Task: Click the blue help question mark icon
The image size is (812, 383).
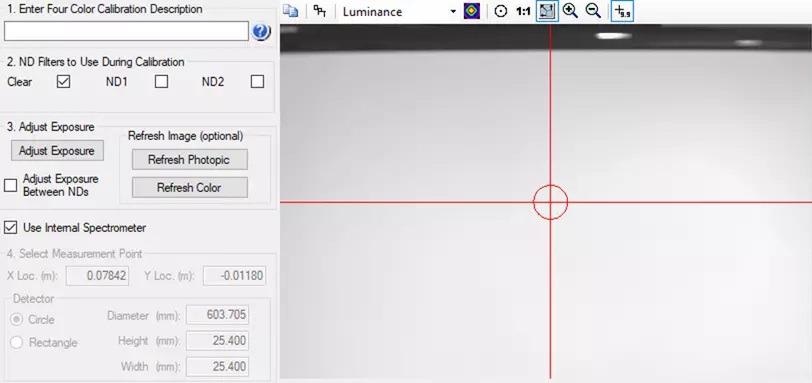Action: click(x=261, y=32)
